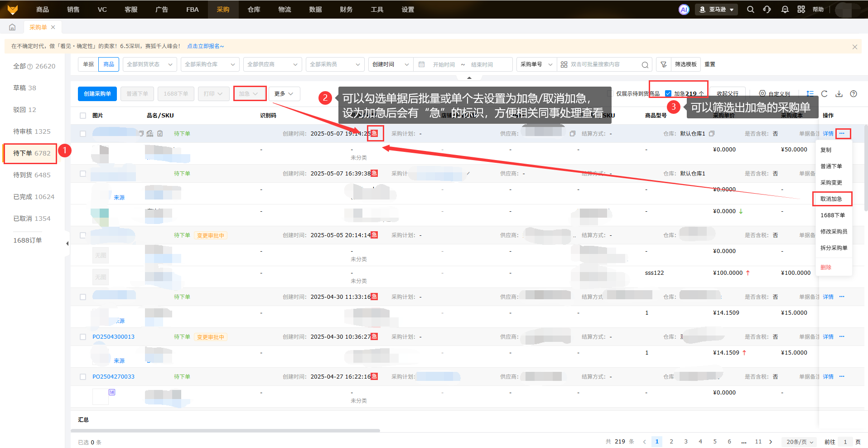Click the home tab icon
This screenshot has height=448, width=868.
(12, 27)
